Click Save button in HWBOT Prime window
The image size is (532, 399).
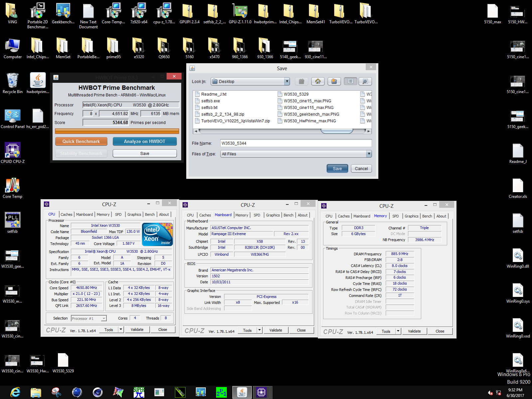(x=145, y=153)
